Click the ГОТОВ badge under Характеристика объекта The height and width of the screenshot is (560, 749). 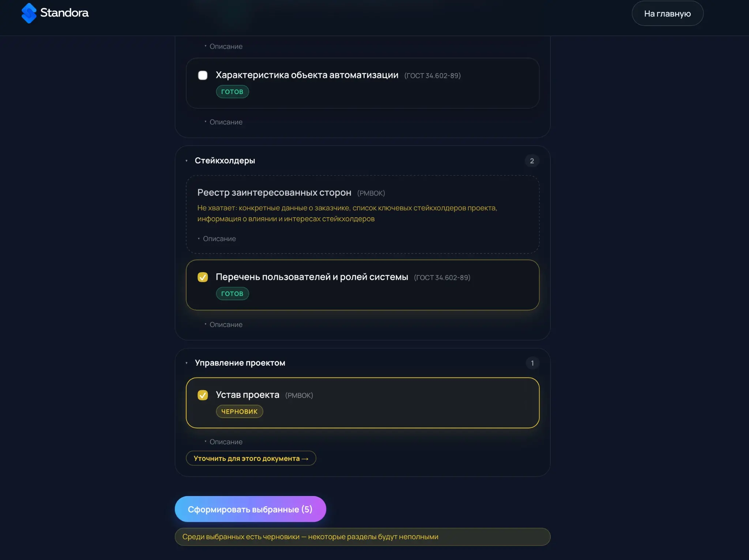click(x=232, y=92)
